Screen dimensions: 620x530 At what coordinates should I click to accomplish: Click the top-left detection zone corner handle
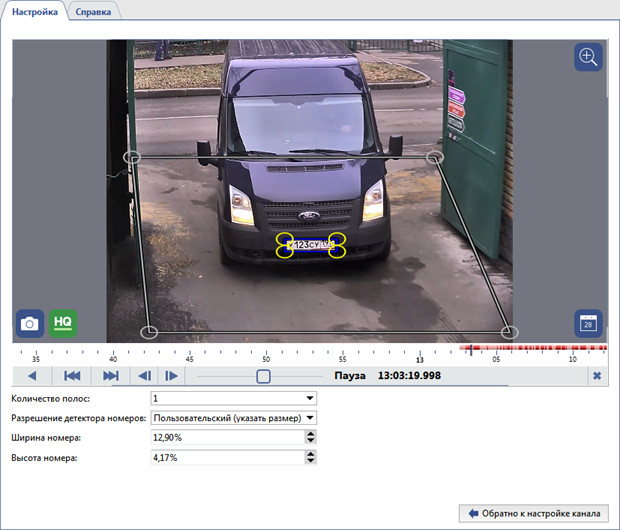[x=132, y=157]
